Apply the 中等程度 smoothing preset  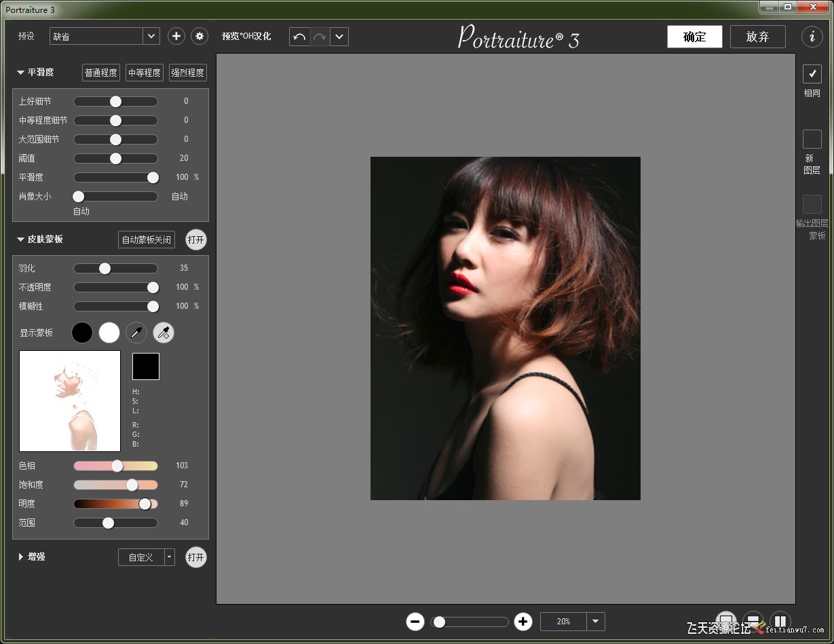coord(145,73)
